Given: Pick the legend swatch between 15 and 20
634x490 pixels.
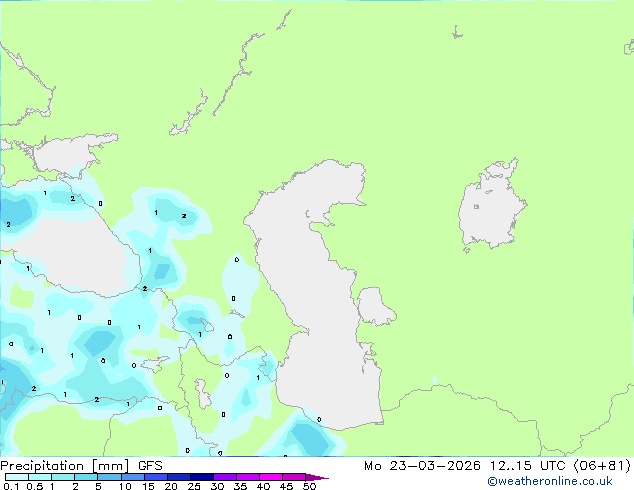Looking at the screenshot, I should [156, 477].
